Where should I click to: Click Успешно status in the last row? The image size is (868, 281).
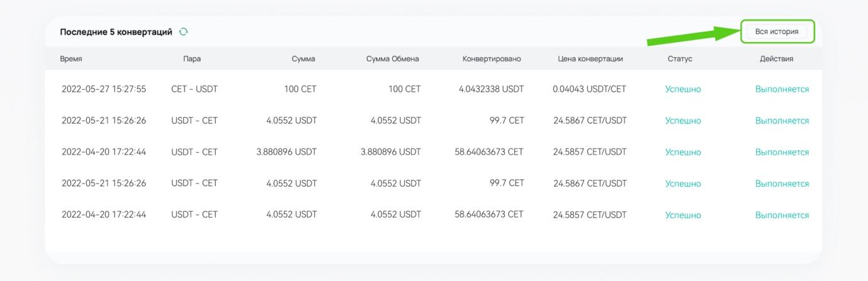click(683, 215)
